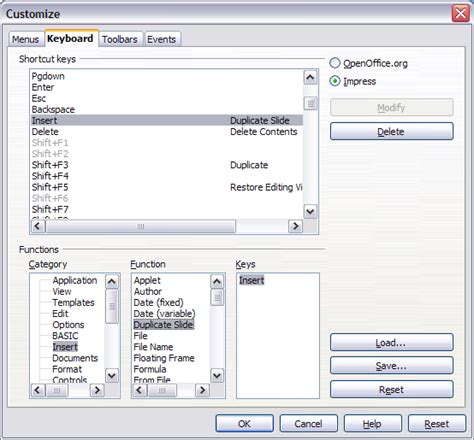Click up arrow in Function list scrollbar
Image resolution: width=474 pixels, height=440 pixels.
tap(217, 282)
